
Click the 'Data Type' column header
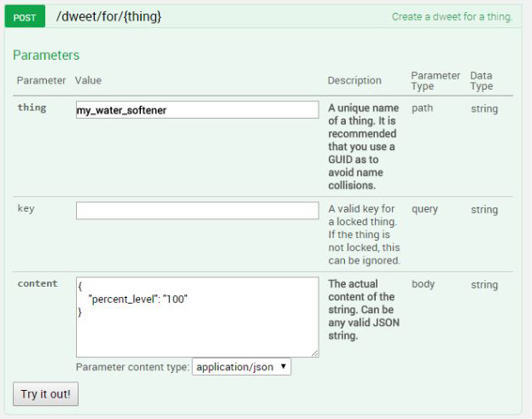482,81
